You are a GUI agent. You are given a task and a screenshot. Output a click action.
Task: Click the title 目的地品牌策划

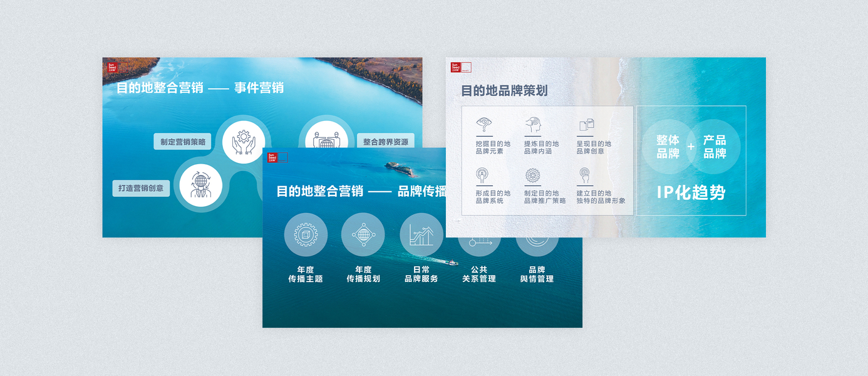tap(504, 91)
